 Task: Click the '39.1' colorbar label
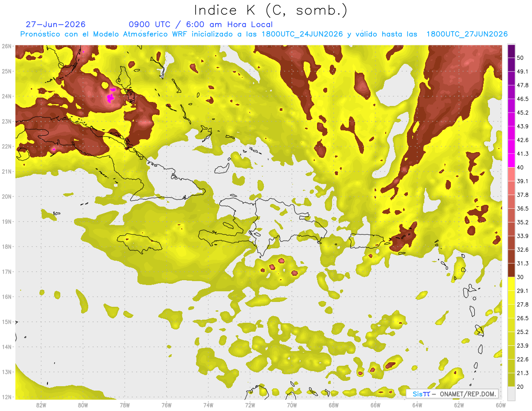523,181
